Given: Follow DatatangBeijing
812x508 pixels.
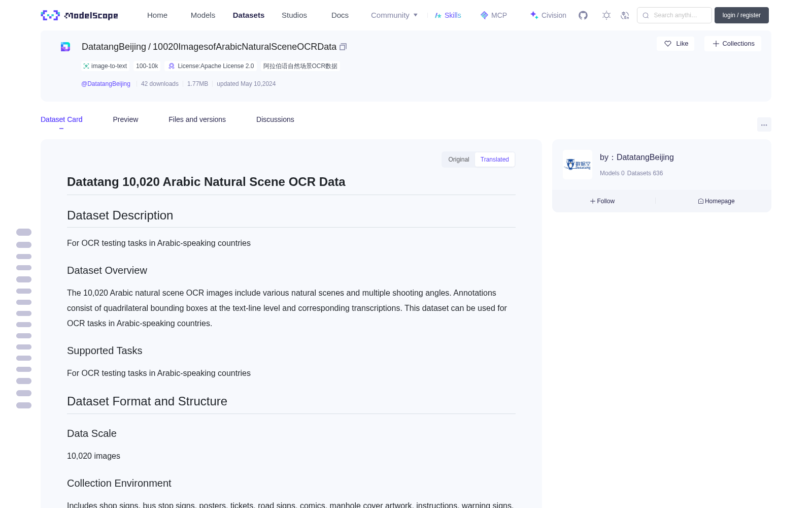Looking at the screenshot, I should (602, 201).
